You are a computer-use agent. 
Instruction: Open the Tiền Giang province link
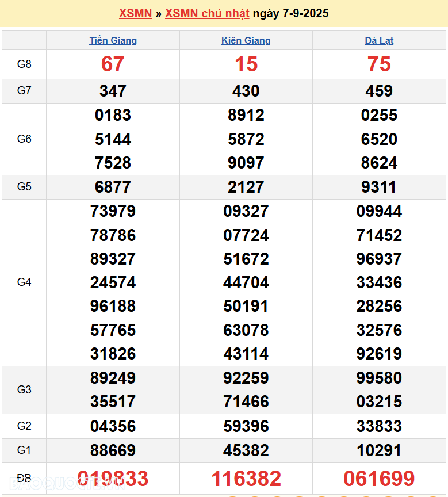coord(113,41)
